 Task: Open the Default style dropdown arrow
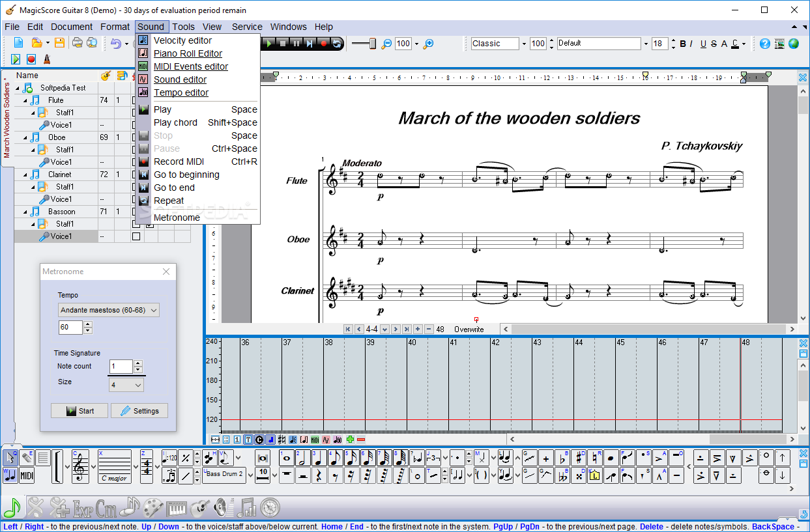646,44
